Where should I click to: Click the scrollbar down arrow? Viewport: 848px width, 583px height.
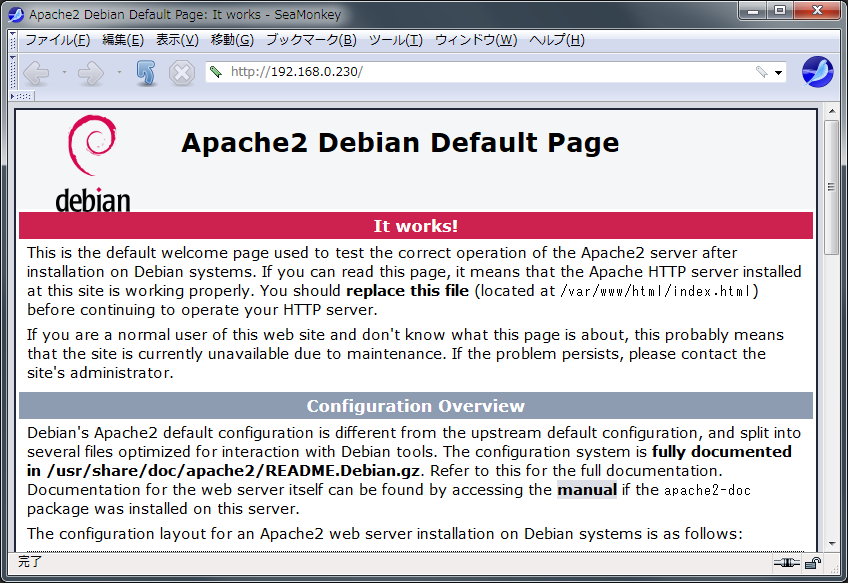pyautogui.click(x=831, y=544)
